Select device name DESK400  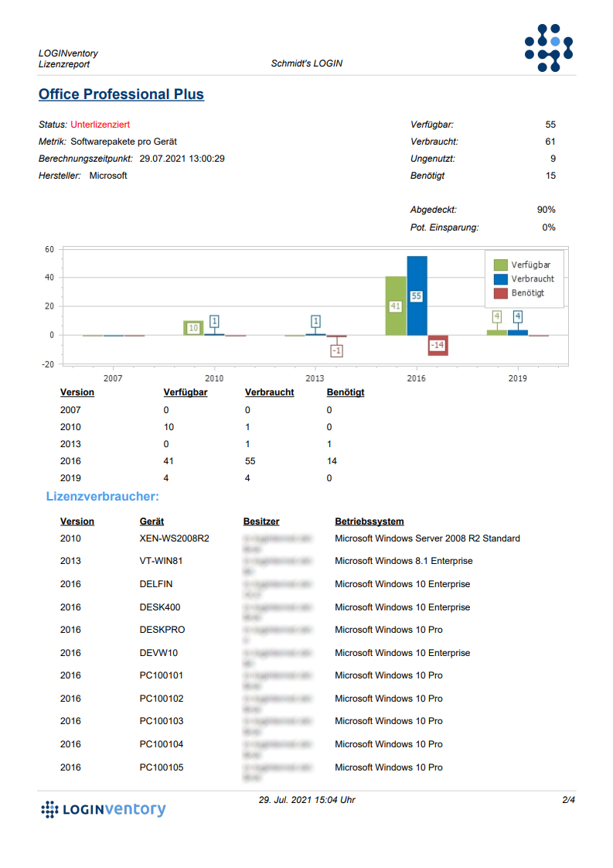pos(160,607)
